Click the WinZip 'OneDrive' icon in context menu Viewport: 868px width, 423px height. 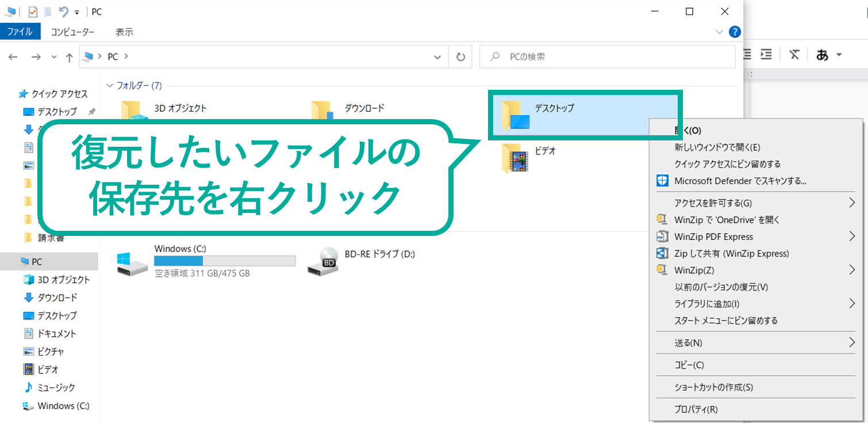tap(662, 219)
